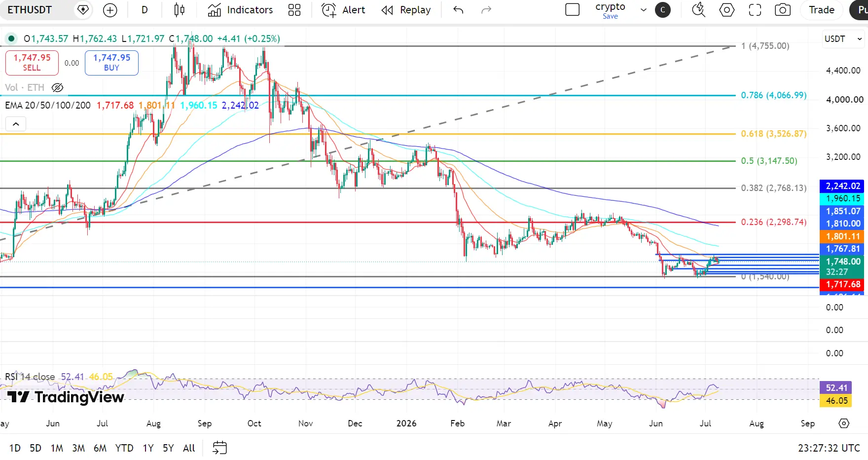This screenshot has height=460, width=868.
Task: Click the 1,801.11 EMA 50 price tag
Action: pos(842,236)
